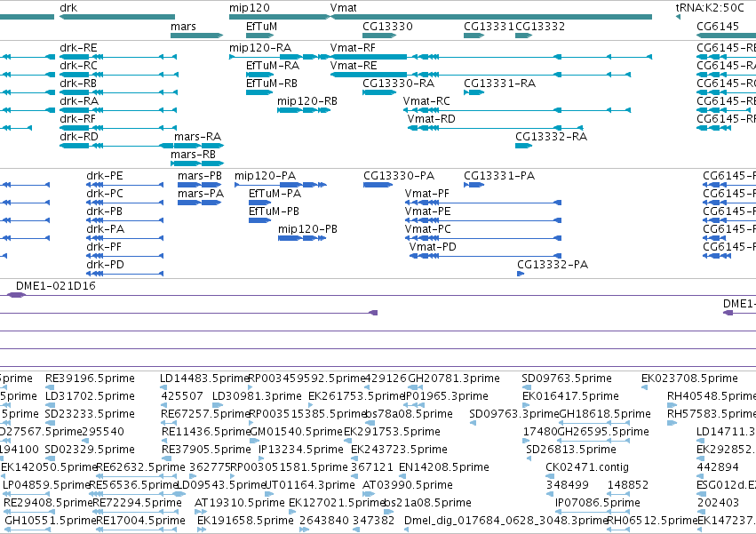This screenshot has height=534, width=756.
Task: Click the LD14483.5prime EST label
Action: (x=204, y=379)
